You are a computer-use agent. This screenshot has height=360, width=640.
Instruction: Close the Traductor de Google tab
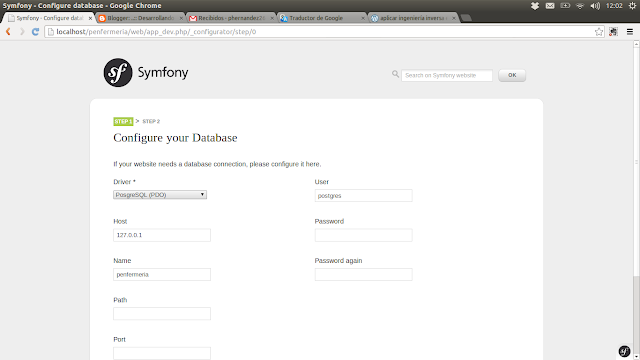[363, 18]
